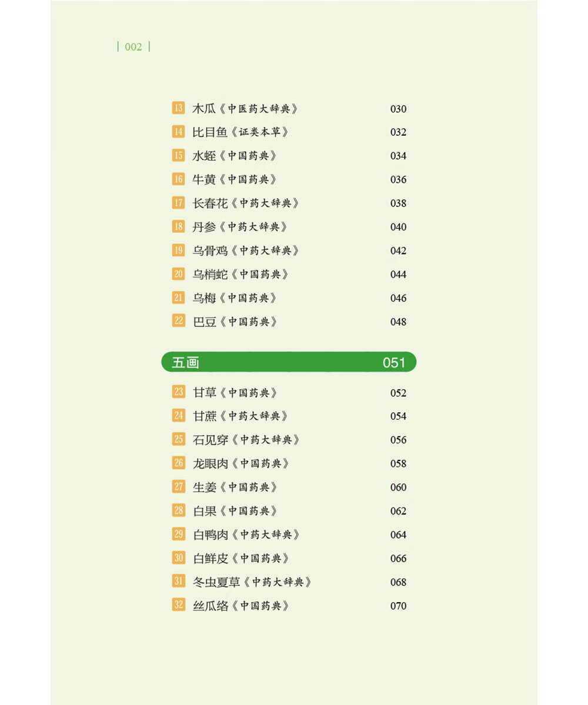Click the orange number 22 badge

point(179,321)
